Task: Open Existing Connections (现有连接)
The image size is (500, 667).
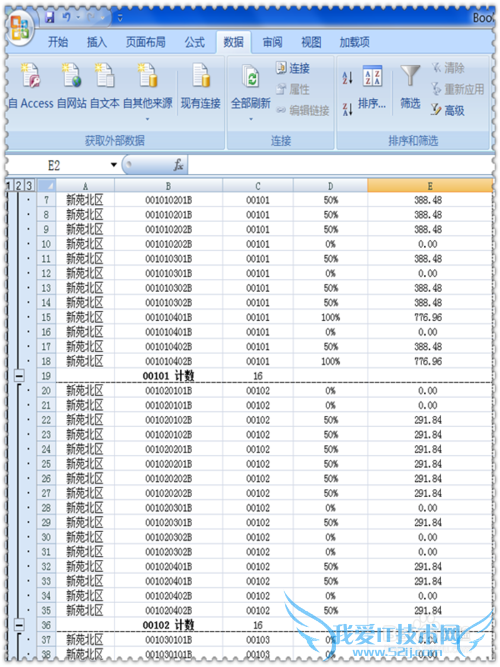Action: (200, 86)
